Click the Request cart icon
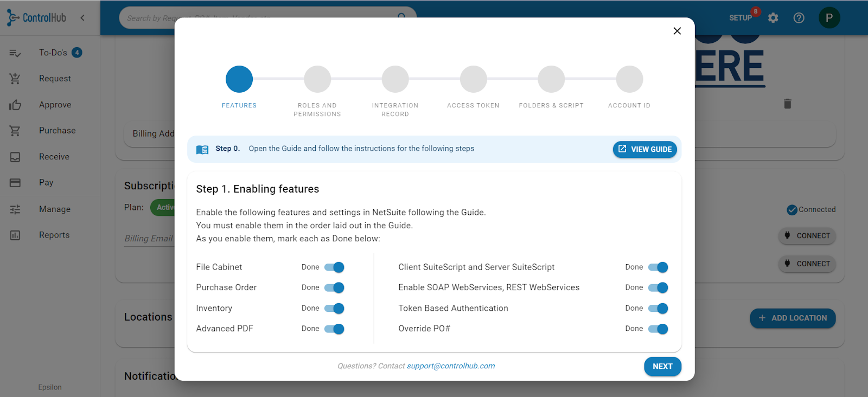 click(15, 79)
